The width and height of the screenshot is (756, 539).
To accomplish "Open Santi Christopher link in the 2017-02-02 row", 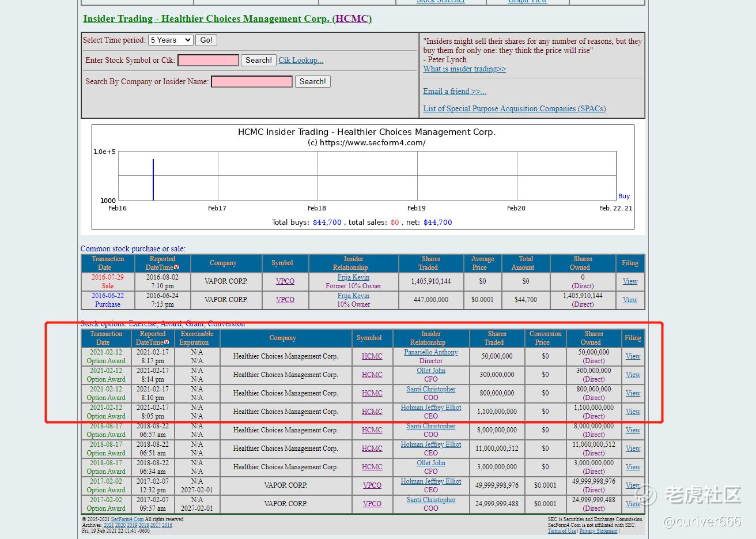I will (x=431, y=500).
